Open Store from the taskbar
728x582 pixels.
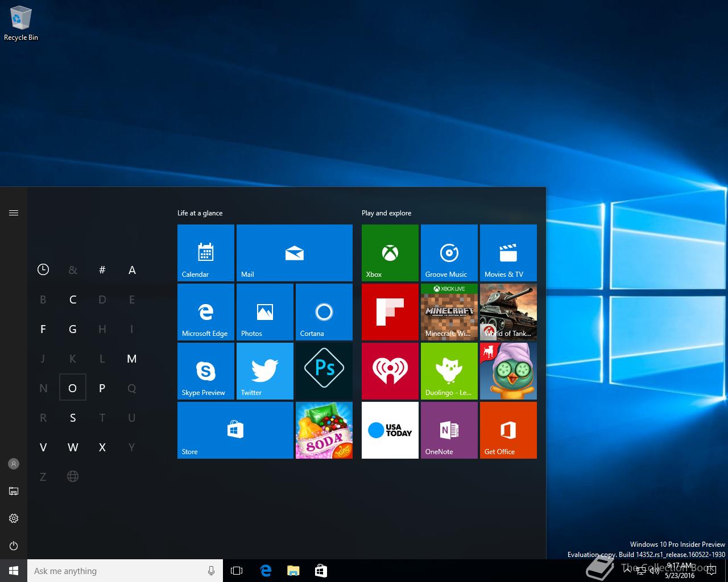(x=321, y=571)
